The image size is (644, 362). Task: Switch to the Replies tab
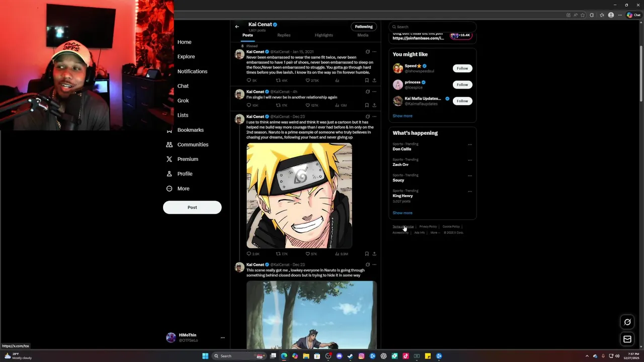pyautogui.click(x=284, y=35)
